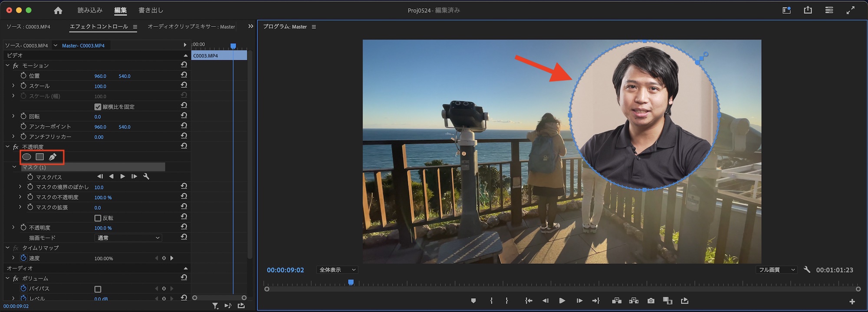Screen dimensions: 868x312
Task: Click the mask feather value 10.0
Action: point(99,187)
